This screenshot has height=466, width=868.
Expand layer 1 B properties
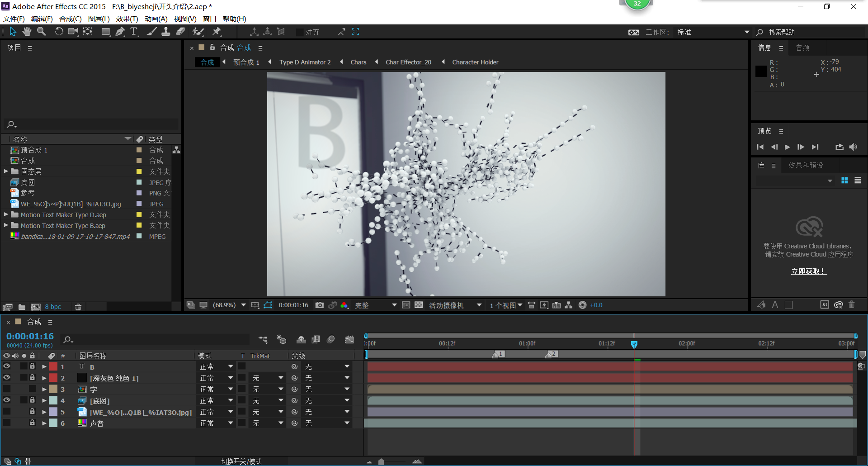44,367
